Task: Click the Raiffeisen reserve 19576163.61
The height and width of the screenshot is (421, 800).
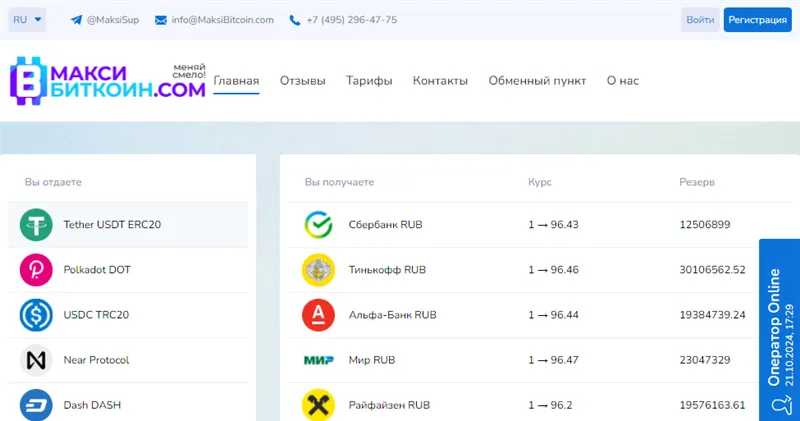Action: (712, 405)
